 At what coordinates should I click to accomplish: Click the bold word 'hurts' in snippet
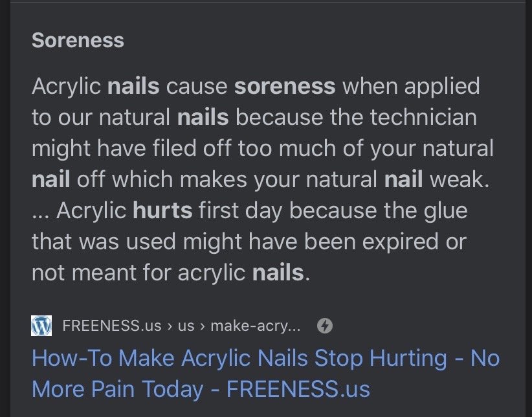(x=162, y=210)
